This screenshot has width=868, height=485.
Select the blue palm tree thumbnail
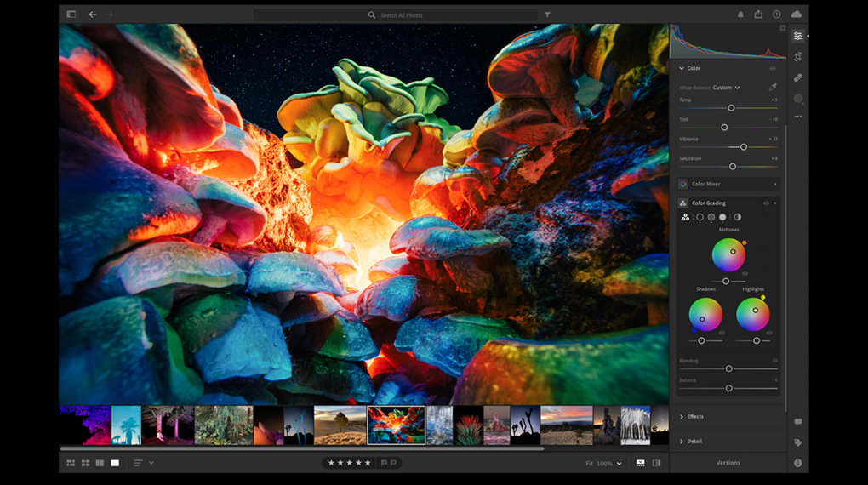[126, 425]
